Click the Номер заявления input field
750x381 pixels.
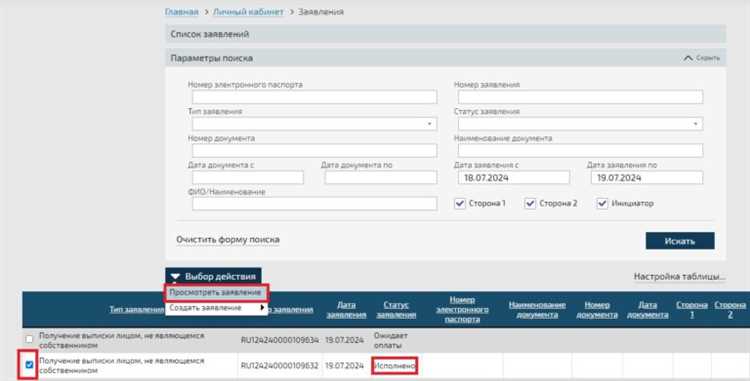580,97
